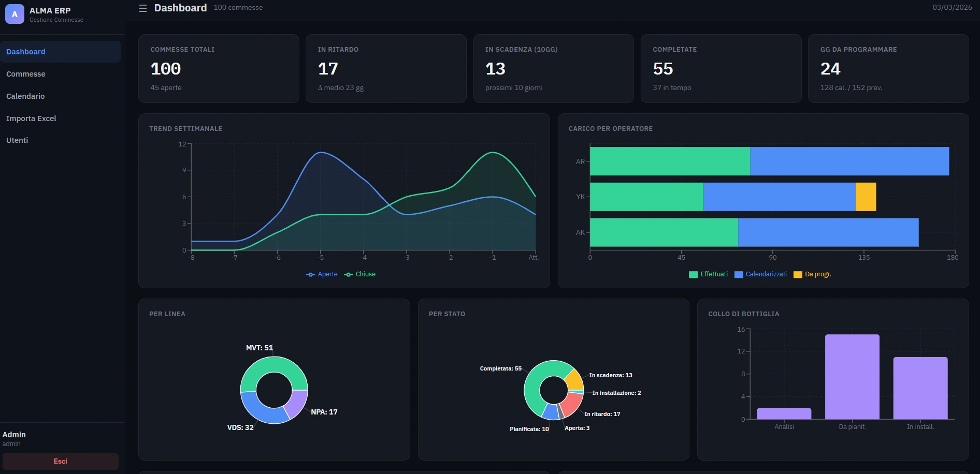Toggle Da progr. legend entry
980x474 pixels.
tap(812, 274)
